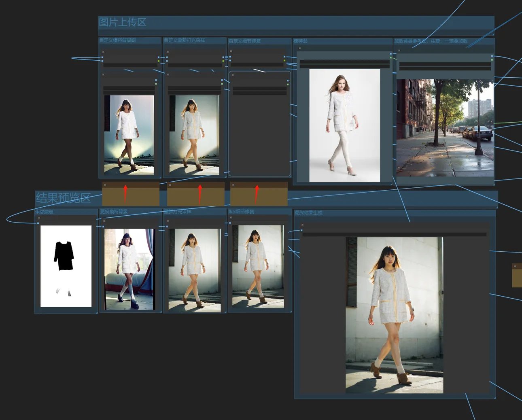Collapse the 加载背景参考图 node via its gray dot

(x=399, y=51)
